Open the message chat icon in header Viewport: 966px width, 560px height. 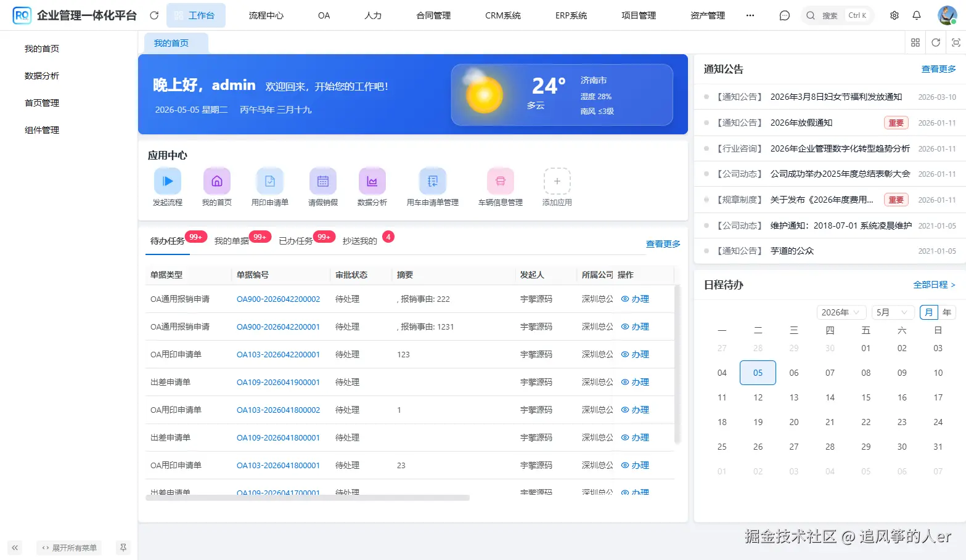784,15
